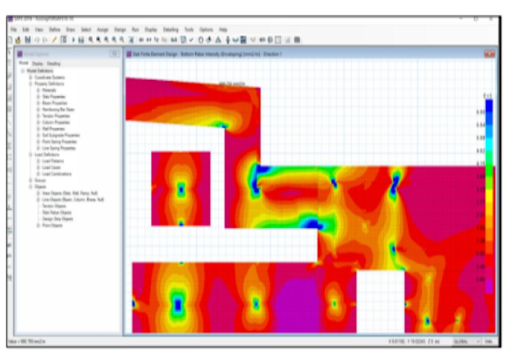Select Load Combinations in the tree

(x=57, y=174)
